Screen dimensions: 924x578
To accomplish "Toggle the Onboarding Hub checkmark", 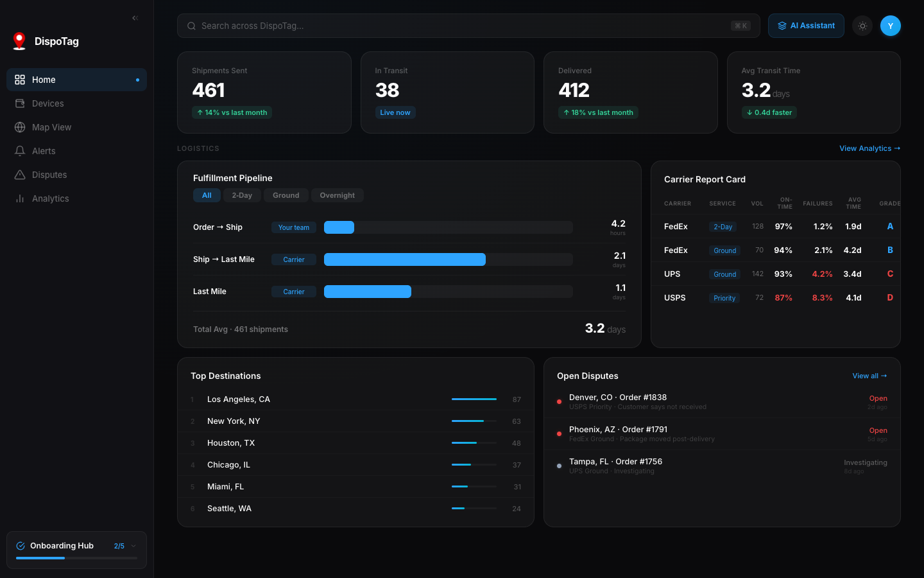I will point(20,545).
